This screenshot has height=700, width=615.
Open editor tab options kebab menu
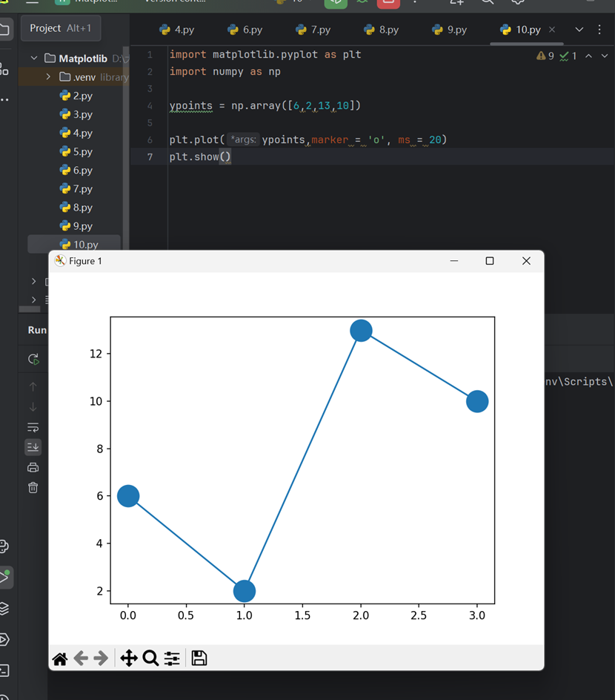tap(599, 30)
